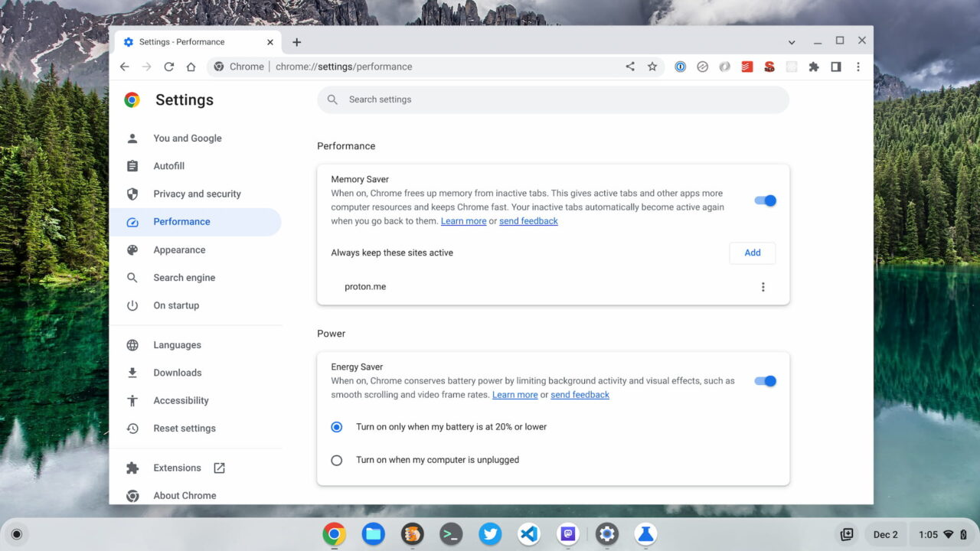Image resolution: width=980 pixels, height=551 pixels.
Task: Click the share icon in the address bar
Action: pyautogui.click(x=629, y=67)
